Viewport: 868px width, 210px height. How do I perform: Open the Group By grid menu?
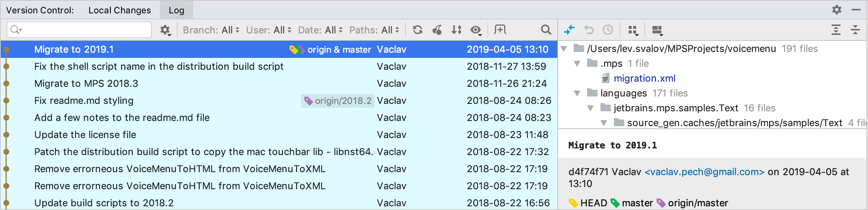(633, 30)
